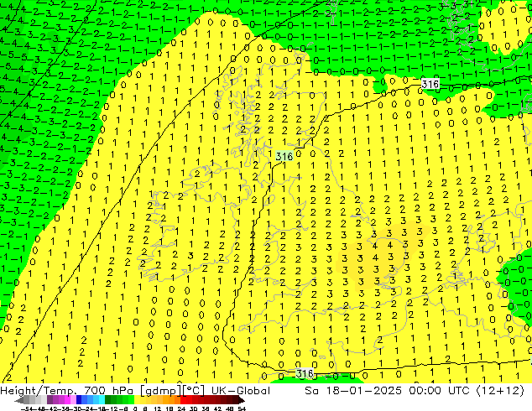This screenshot has height=411, width=532.
Task: Click the '[°C]' unit label
Action: coord(194,391)
